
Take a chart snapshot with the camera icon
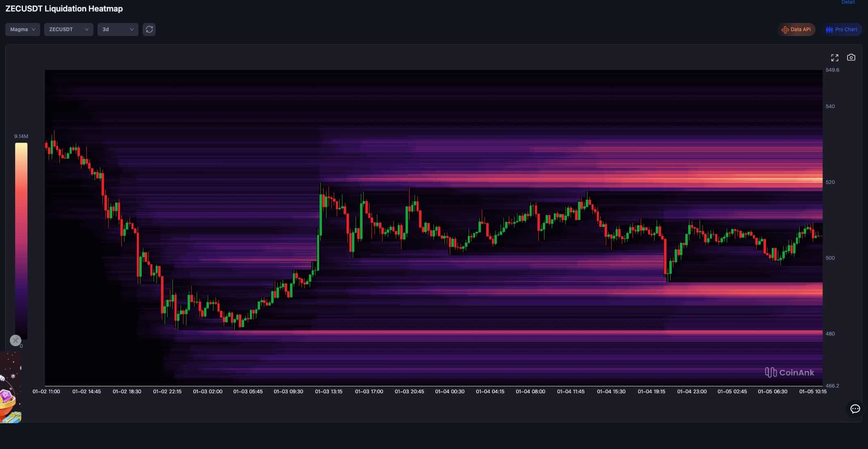[851, 57]
